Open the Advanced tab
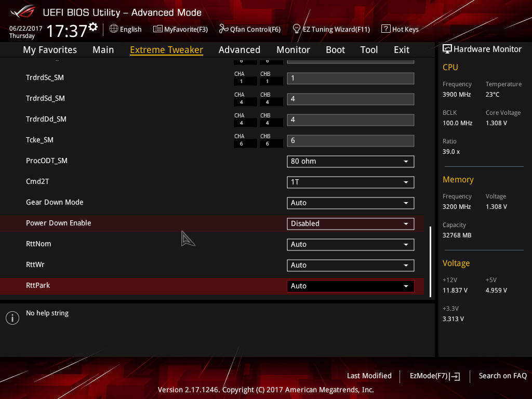The height and width of the screenshot is (399, 532). click(x=239, y=50)
